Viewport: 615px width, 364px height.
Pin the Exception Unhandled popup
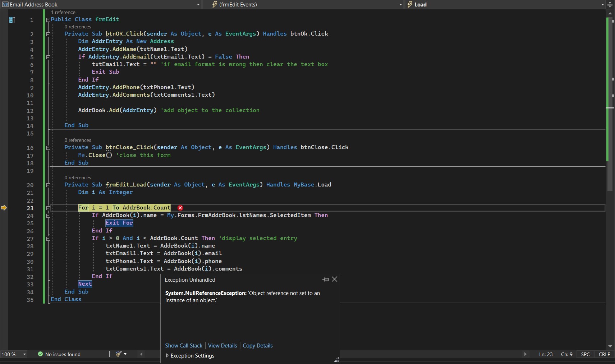coord(326,279)
